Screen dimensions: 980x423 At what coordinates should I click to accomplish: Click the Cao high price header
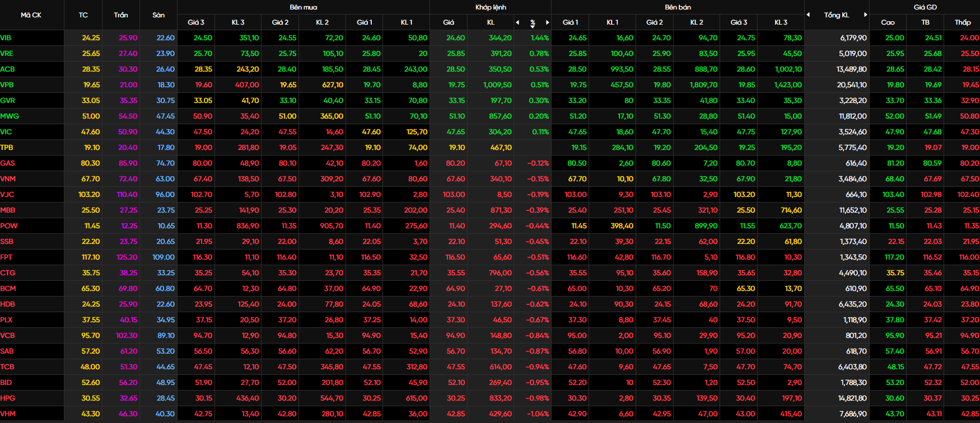[x=888, y=22]
